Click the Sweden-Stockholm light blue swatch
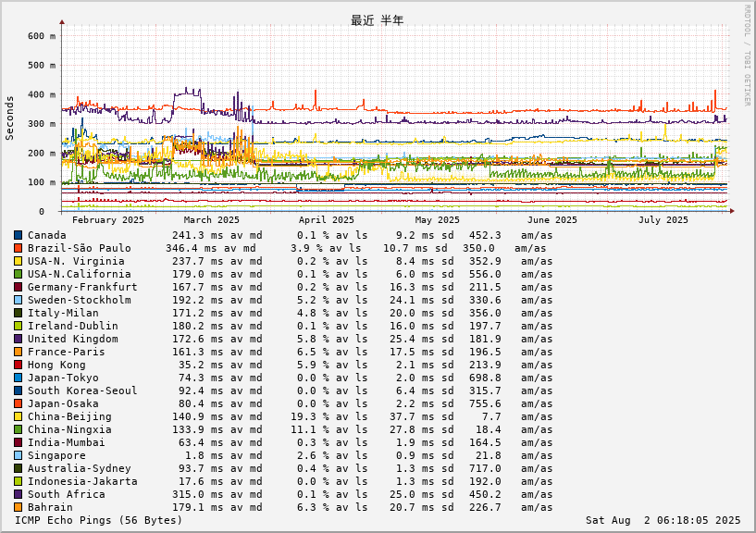The height and width of the screenshot is (533, 756). point(18,300)
